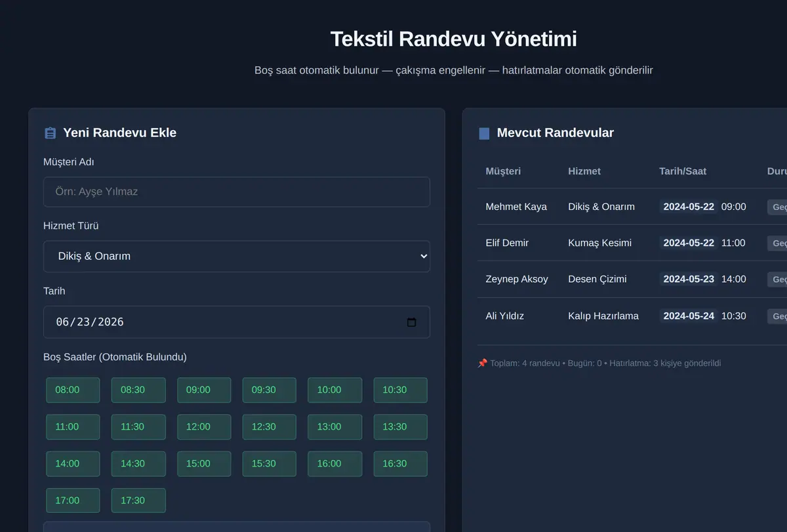
Task: Click the 2024-05-22 date badge in Elif Demir row
Action: tap(689, 243)
